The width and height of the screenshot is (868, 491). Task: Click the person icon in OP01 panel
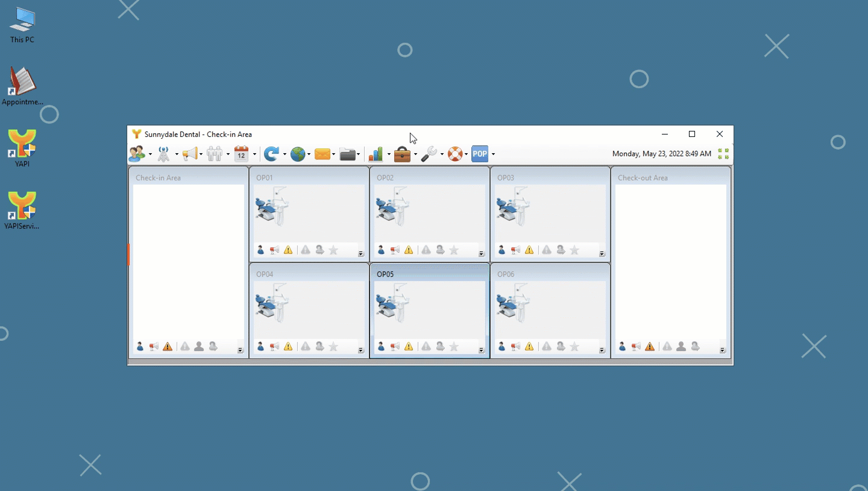pos(260,250)
